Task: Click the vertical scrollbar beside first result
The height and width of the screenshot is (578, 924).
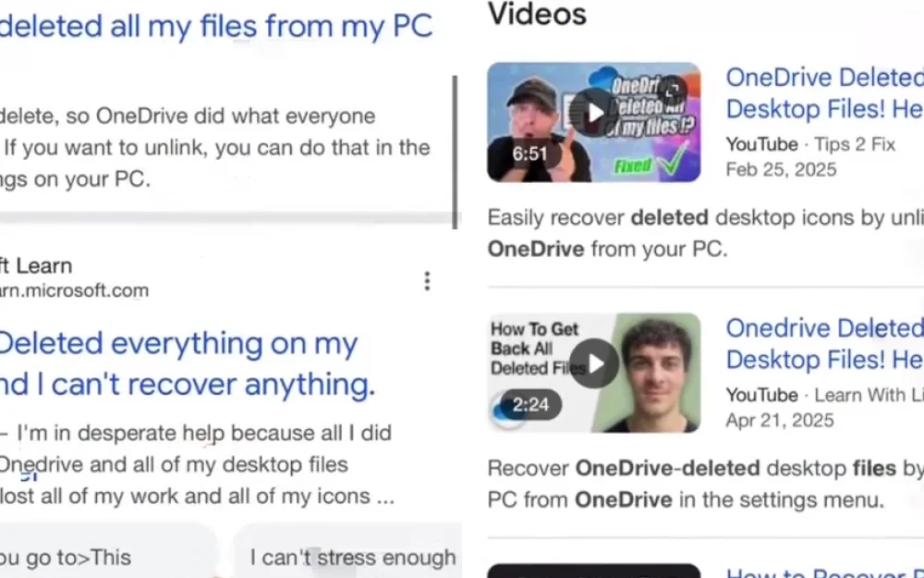Action: click(x=455, y=152)
